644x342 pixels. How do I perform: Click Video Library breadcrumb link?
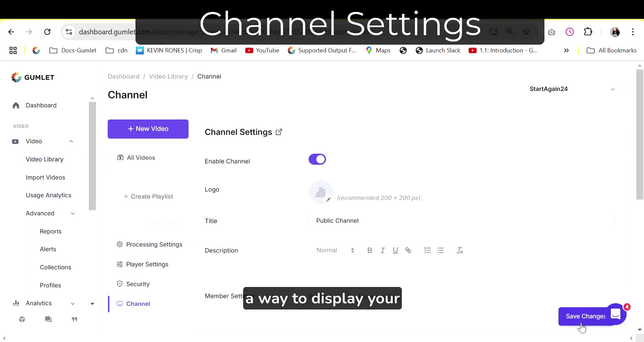click(168, 76)
